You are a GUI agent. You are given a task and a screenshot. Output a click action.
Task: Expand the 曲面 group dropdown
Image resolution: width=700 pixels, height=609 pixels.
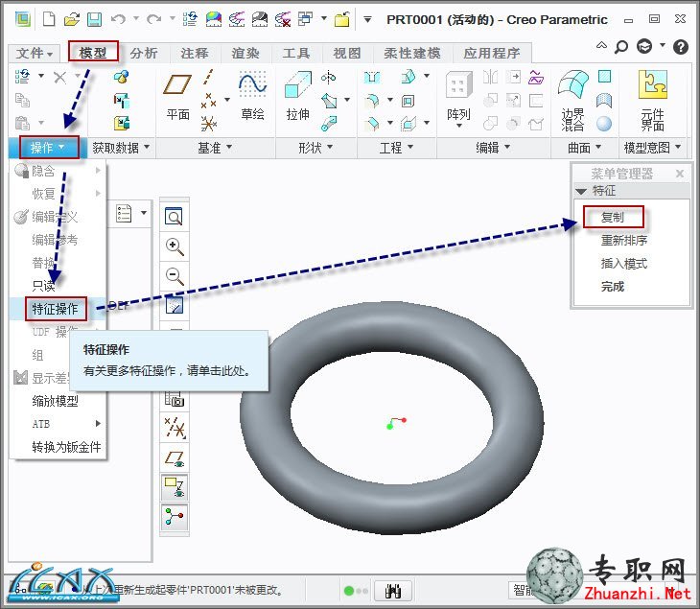tap(585, 148)
